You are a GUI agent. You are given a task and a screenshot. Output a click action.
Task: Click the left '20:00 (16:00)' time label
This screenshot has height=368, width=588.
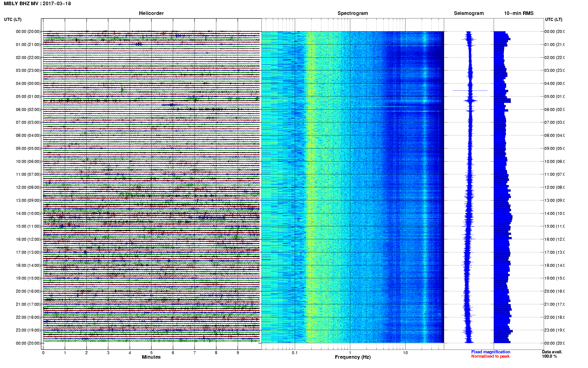(x=28, y=291)
